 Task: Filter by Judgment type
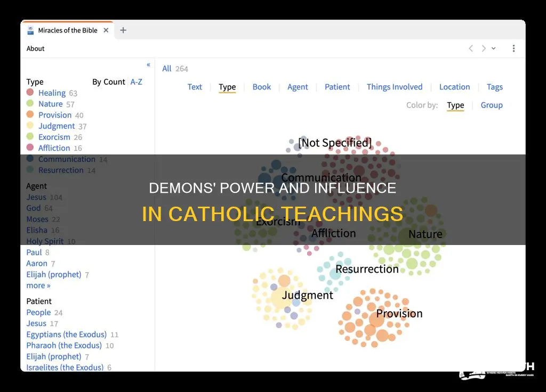click(57, 126)
